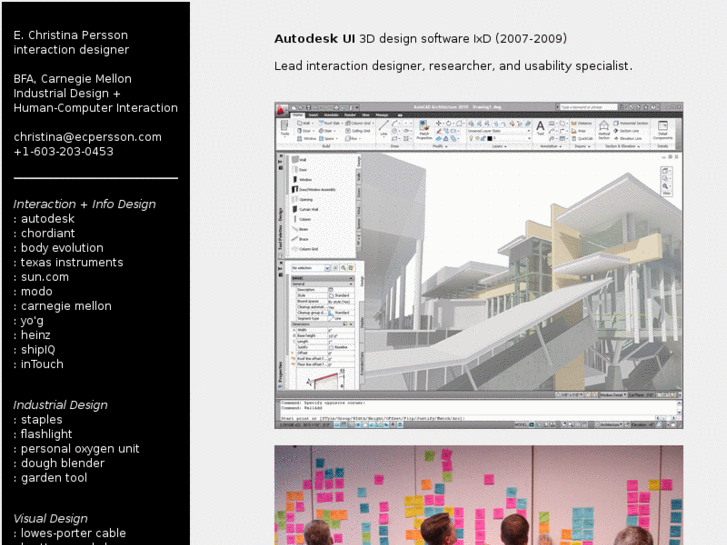Click the 'BFA, Carnegie Mellon' line
727x545 pixels.
(x=72, y=79)
